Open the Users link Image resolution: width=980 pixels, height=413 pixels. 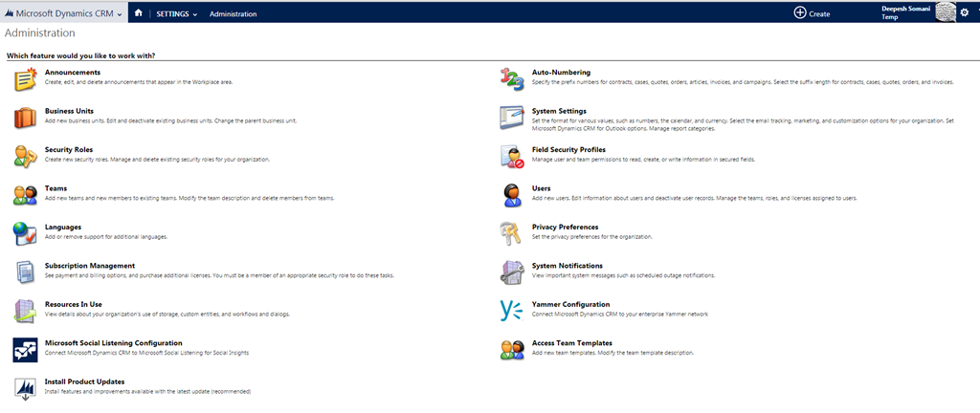point(541,188)
